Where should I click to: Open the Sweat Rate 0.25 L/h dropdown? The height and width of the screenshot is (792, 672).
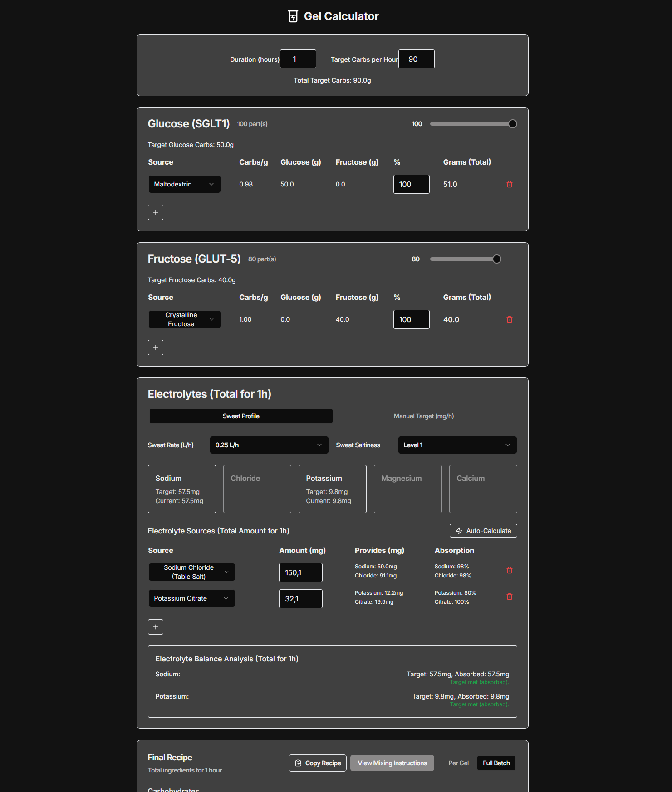coord(269,445)
